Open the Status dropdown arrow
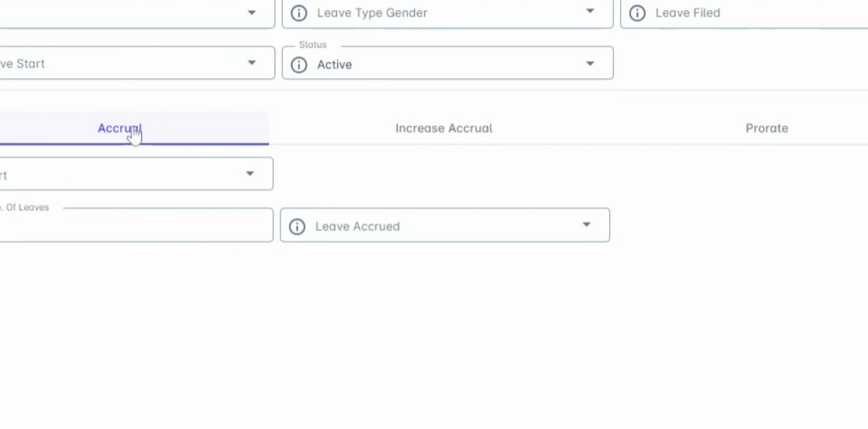The image size is (868, 429). tap(590, 64)
